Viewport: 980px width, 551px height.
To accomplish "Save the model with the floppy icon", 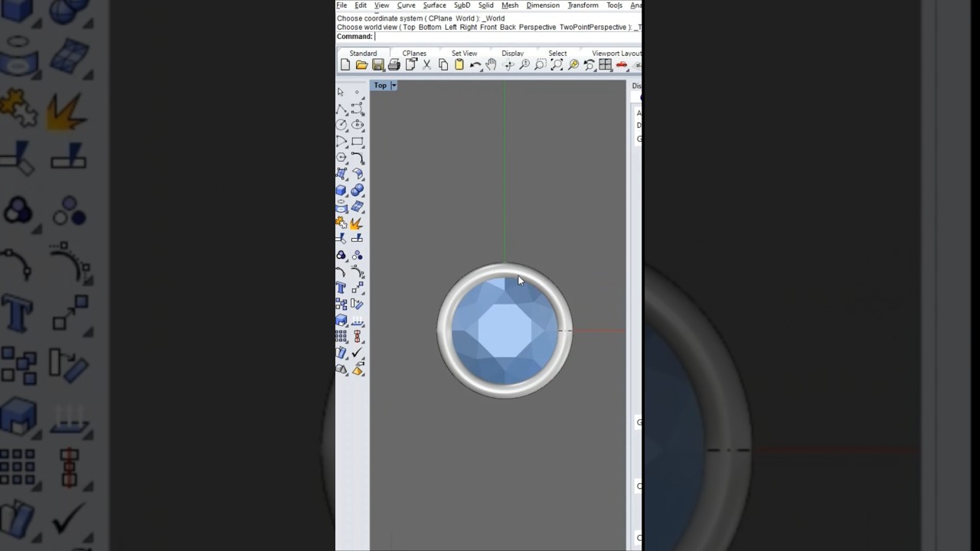I will pyautogui.click(x=378, y=65).
